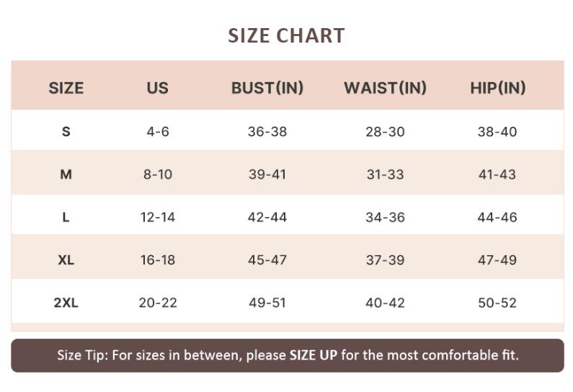Viewport: 573px width, 392px height.
Task: Click the SIZE CHART title
Action: (x=286, y=35)
